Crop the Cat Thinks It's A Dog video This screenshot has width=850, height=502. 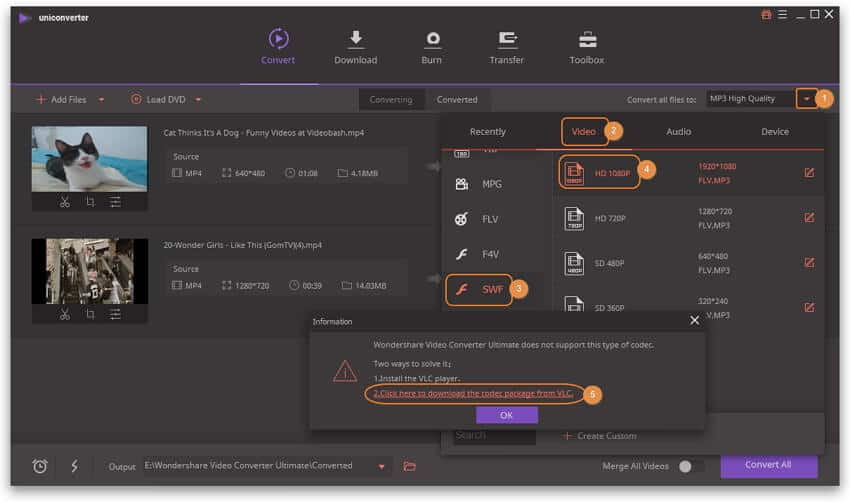pyautogui.click(x=90, y=202)
